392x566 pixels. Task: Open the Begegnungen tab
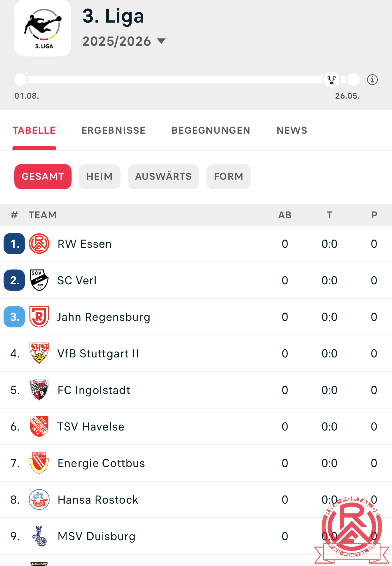211,130
